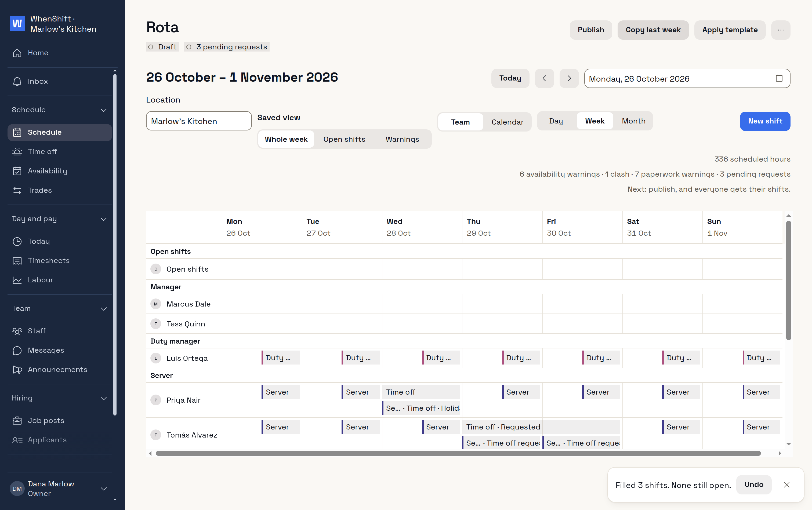The height and width of the screenshot is (510, 812).
Task: Switch to Day range view
Action: pos(556,121)
